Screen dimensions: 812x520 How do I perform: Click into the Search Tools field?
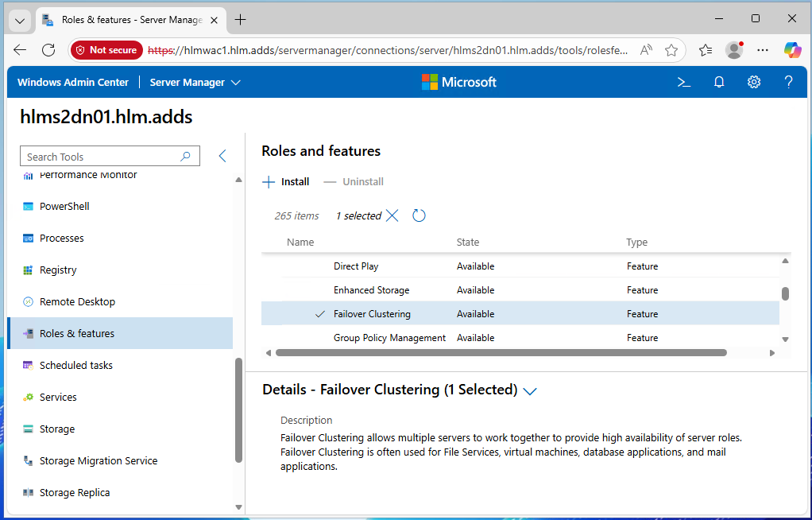[99, 157]
